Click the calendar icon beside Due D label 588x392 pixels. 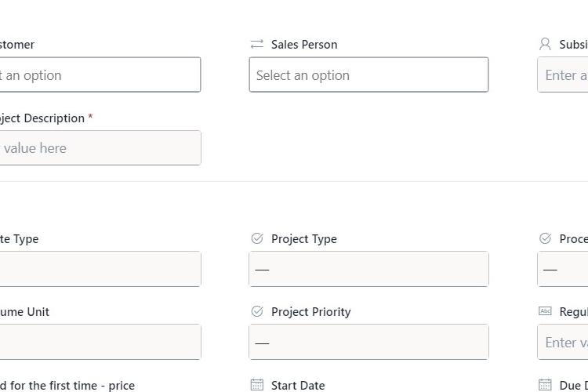click(x=545, y=385)
